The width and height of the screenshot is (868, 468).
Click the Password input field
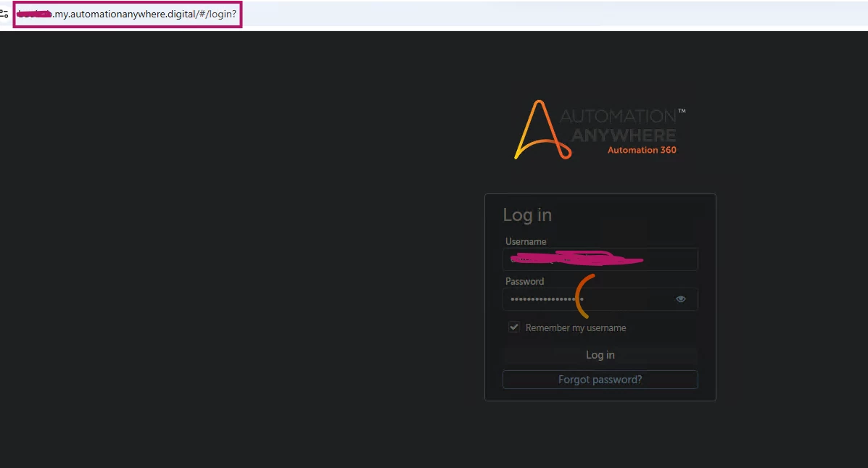(600, 299)
